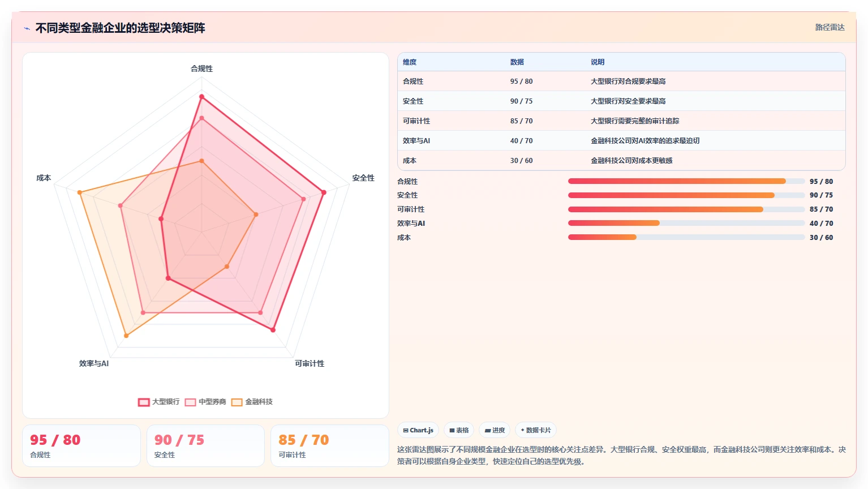This screenshot has height=489, width=868.
Task: Click table value 30 / 60
Action: (x=521, y=161)
